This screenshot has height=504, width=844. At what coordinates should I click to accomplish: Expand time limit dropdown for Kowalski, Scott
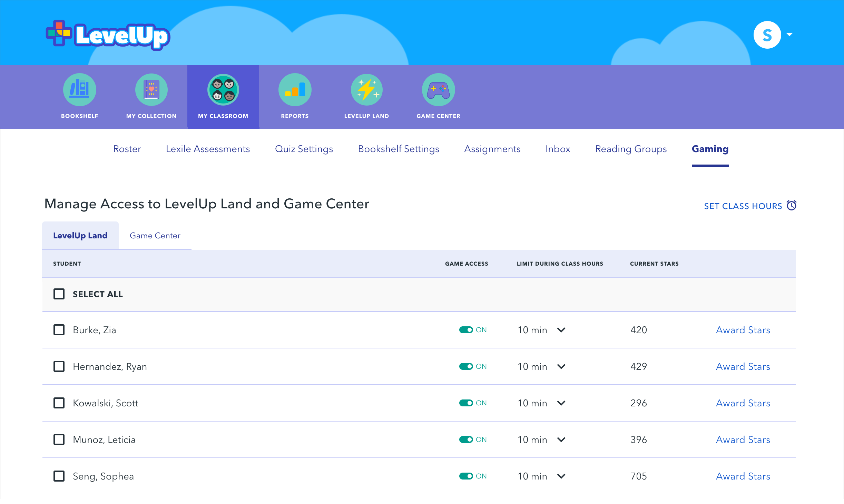click(561, 403)
